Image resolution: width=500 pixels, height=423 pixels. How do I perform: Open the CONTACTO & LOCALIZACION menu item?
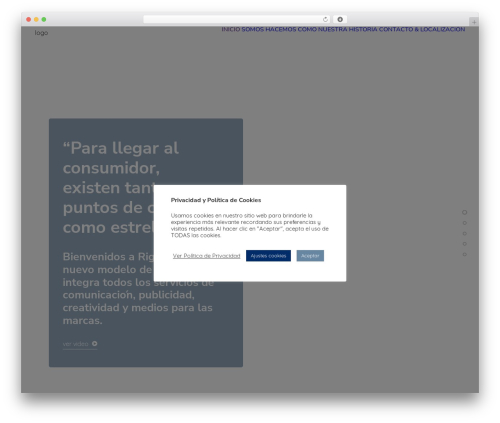point(422,29)
